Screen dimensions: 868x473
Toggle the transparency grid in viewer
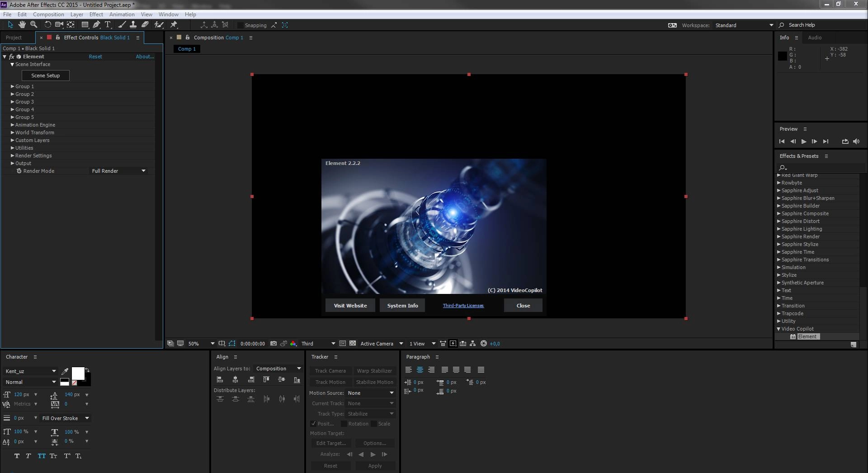pos(353,344)
